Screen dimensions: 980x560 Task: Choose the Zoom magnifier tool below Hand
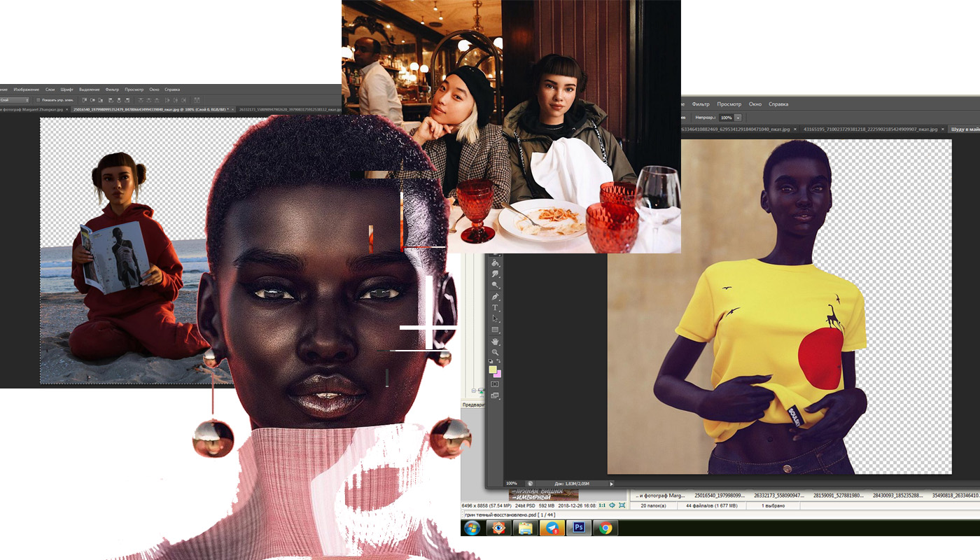coord(495,352)
